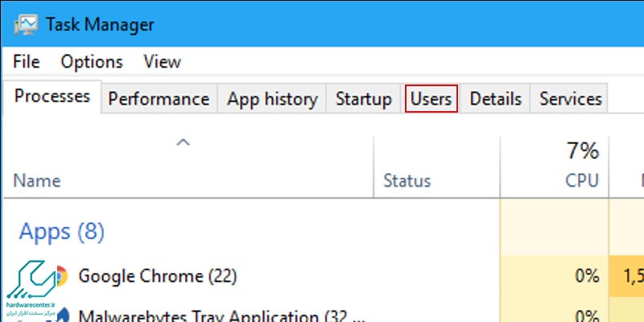Open the Services tab
Viewport: 644px width, 322px height.
570,98
